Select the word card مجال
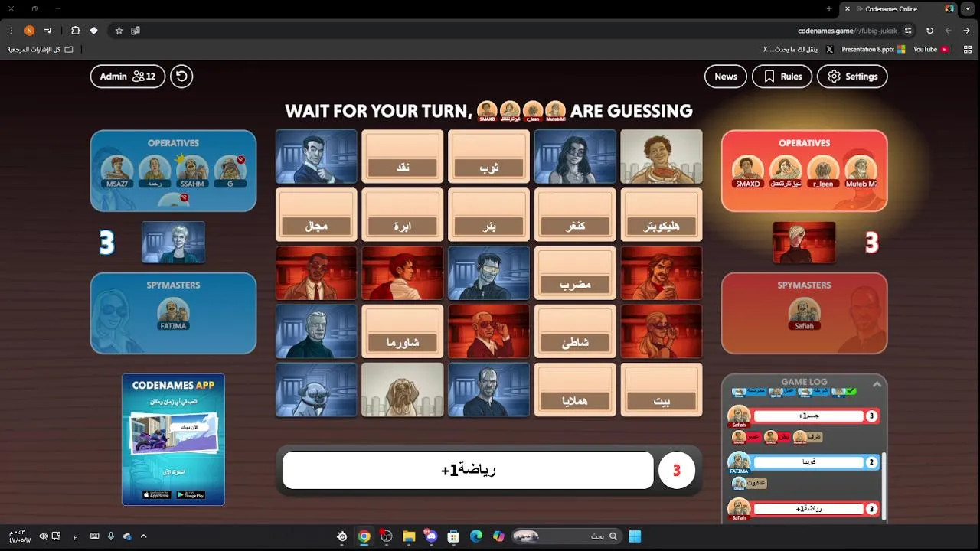980x551 pixels. pyautogui.click(x=316, y=215)
